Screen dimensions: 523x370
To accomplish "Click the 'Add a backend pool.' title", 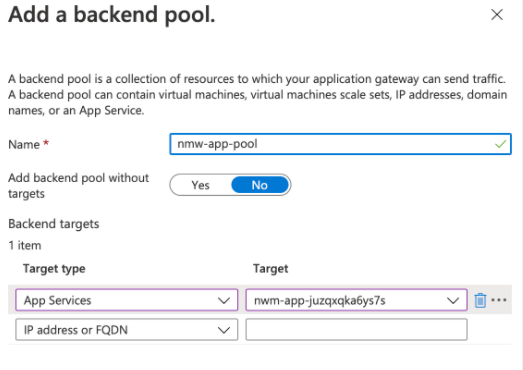I will coord(112,15).
